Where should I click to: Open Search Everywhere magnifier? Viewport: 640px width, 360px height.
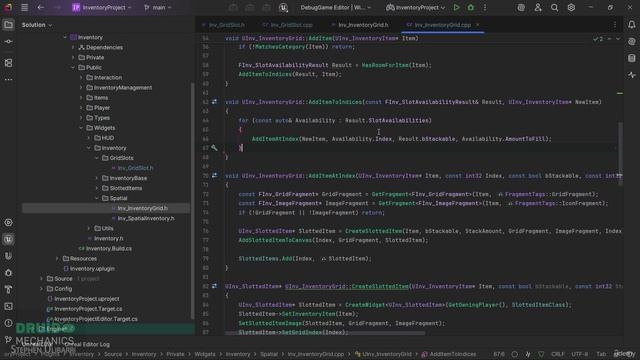pos(554,7)
